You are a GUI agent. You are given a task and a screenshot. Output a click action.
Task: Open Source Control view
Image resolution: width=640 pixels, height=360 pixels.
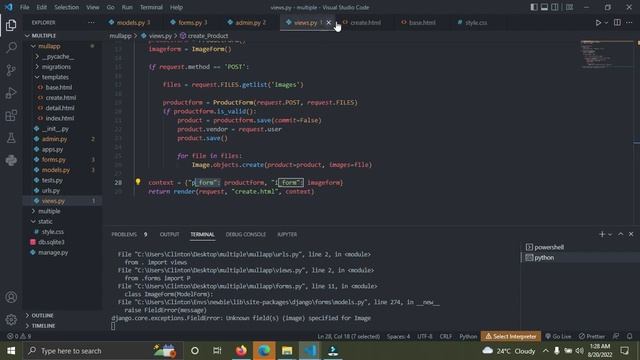click(x=11, y=70)
